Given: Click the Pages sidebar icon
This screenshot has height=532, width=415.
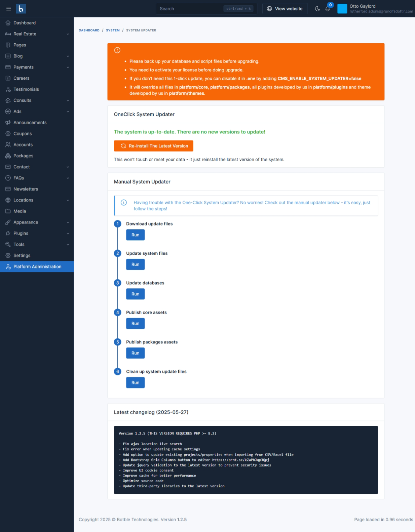Looking at the screenshot, I should coord(8,45).
